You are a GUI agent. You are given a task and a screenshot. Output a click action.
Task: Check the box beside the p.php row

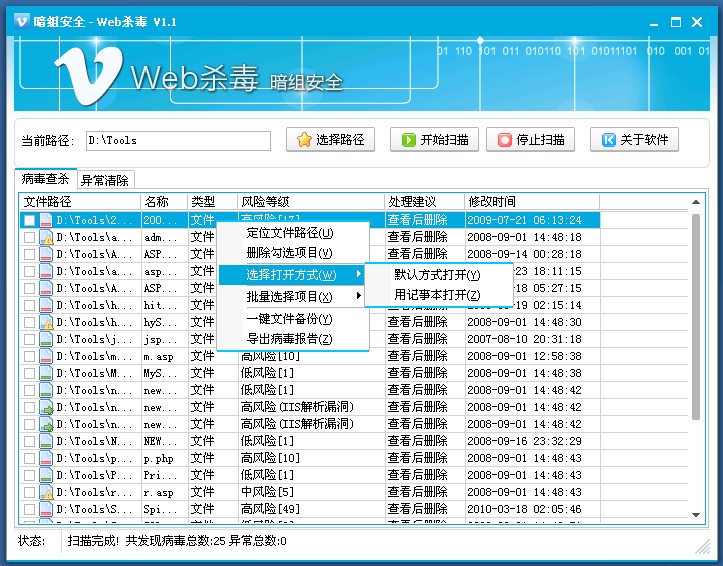pos(30,459)
